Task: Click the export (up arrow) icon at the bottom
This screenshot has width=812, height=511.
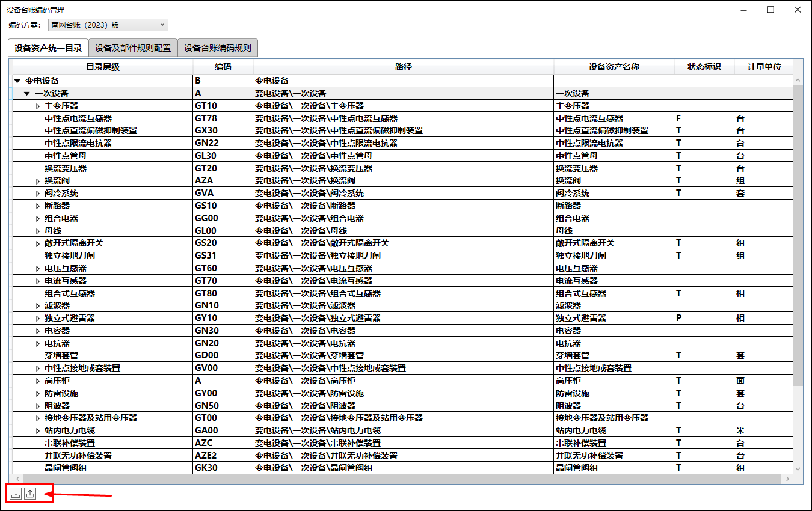Action: [x=31, y=494]
